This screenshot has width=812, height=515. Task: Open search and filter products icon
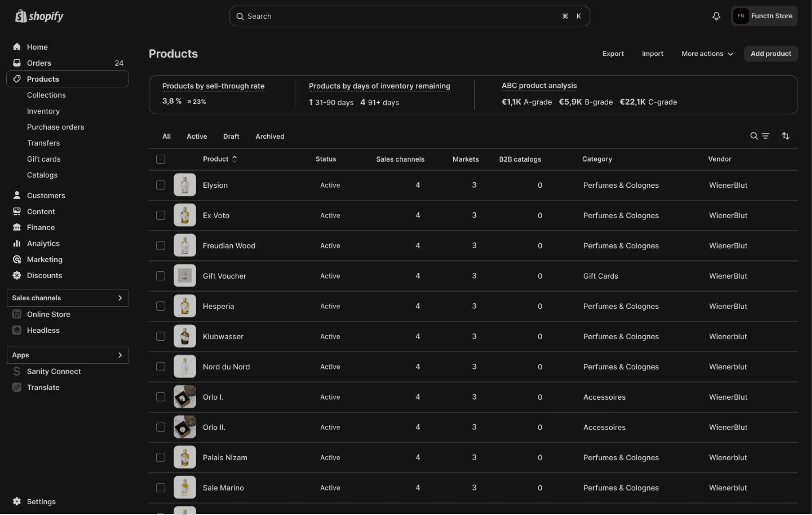[x=759, y=136]
